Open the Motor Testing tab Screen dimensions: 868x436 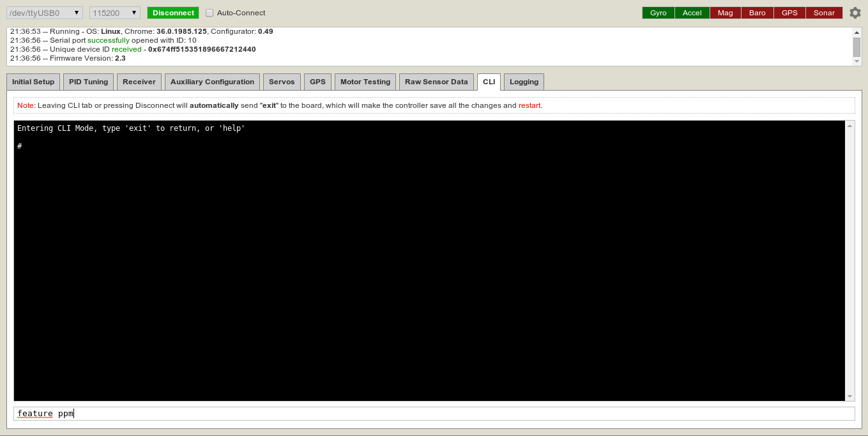365,82
